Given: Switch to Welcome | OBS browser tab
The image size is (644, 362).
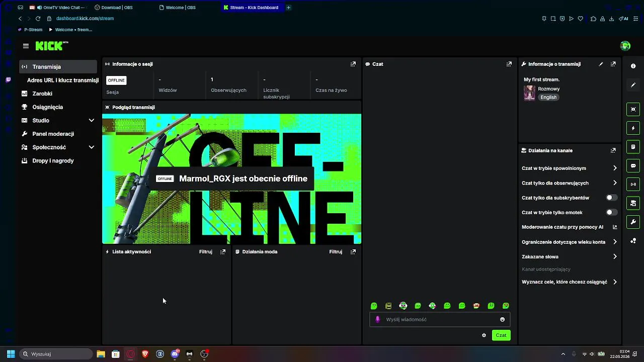Looking at the screenshot, I should click(x=187, y=8).
